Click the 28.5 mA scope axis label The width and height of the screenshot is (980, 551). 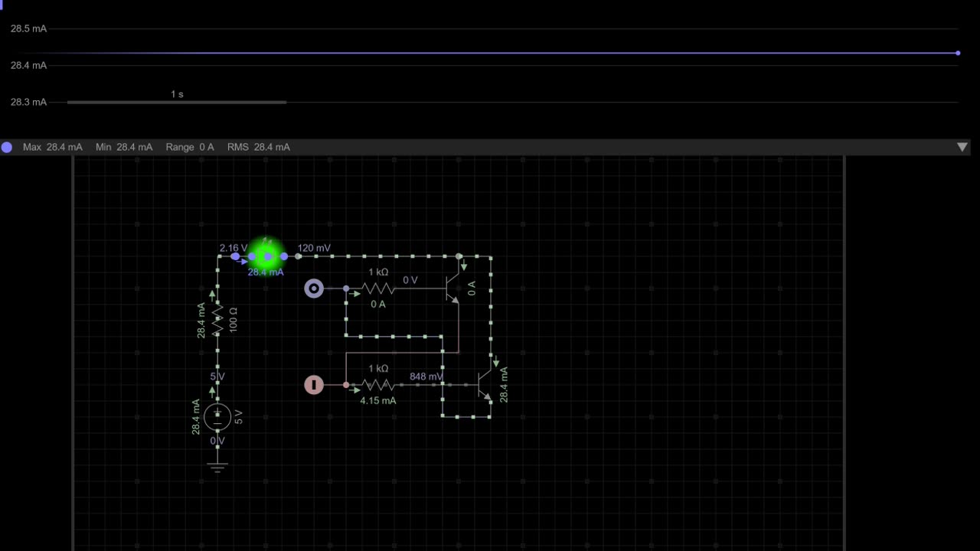coord(28,28)
